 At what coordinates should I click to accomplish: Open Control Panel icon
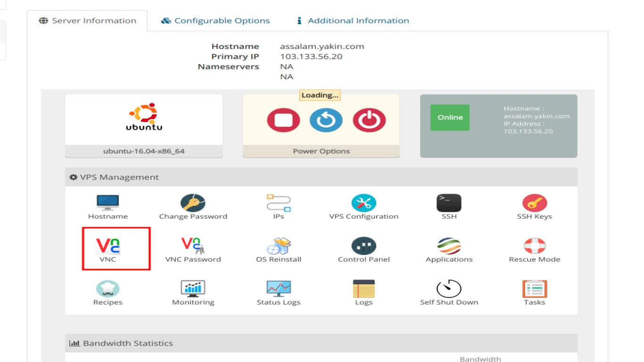coord(363,246)
